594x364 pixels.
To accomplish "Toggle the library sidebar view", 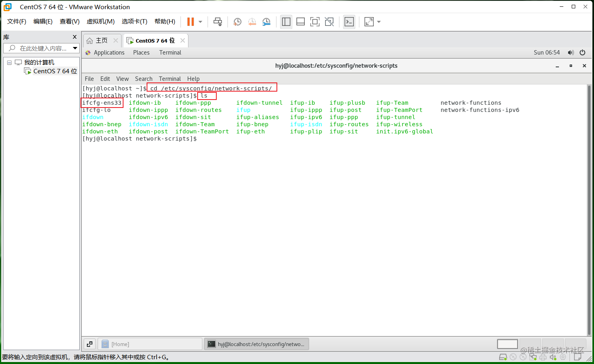I will (x=286, y=22).
